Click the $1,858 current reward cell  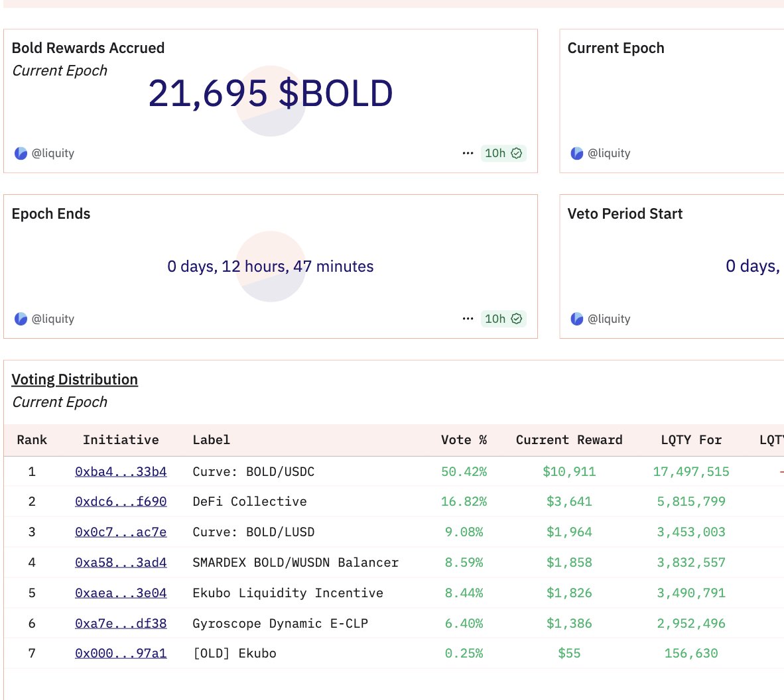click(x=569, y=562)
